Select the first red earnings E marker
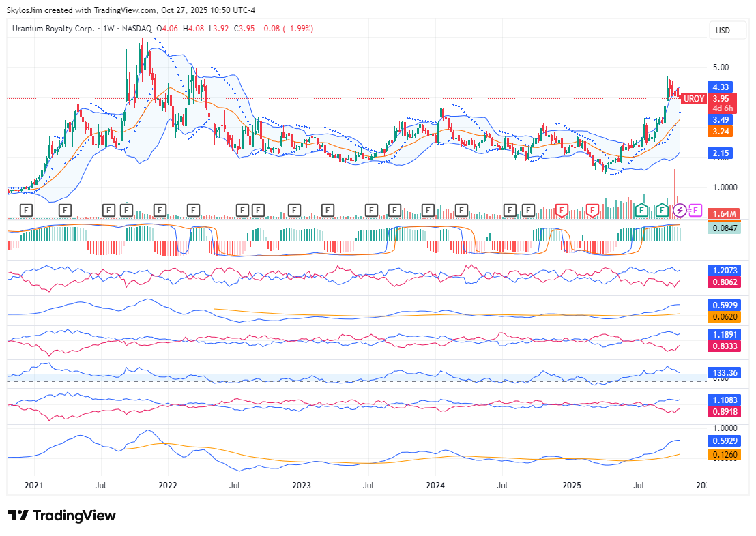The height and width of the screenshot is (536, 756). click(562, 210)
